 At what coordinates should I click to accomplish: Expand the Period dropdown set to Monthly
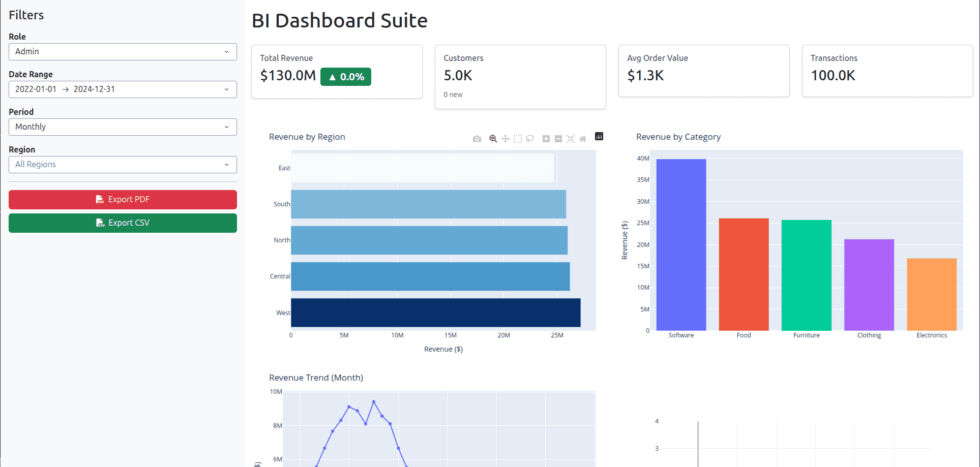[122, 127]
